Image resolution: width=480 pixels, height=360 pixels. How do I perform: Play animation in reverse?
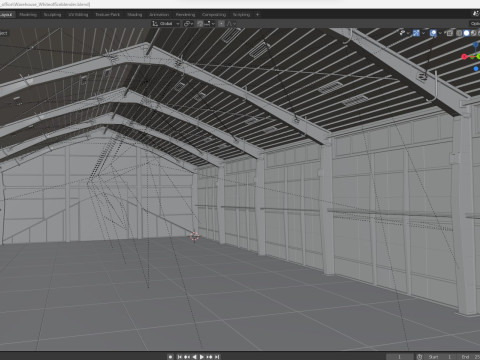coord(194,357)
